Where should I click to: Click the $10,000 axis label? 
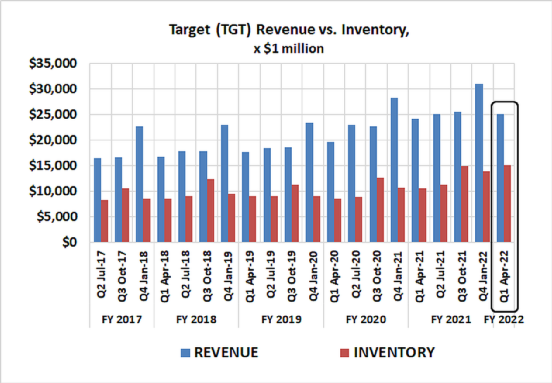click(53, 191)
